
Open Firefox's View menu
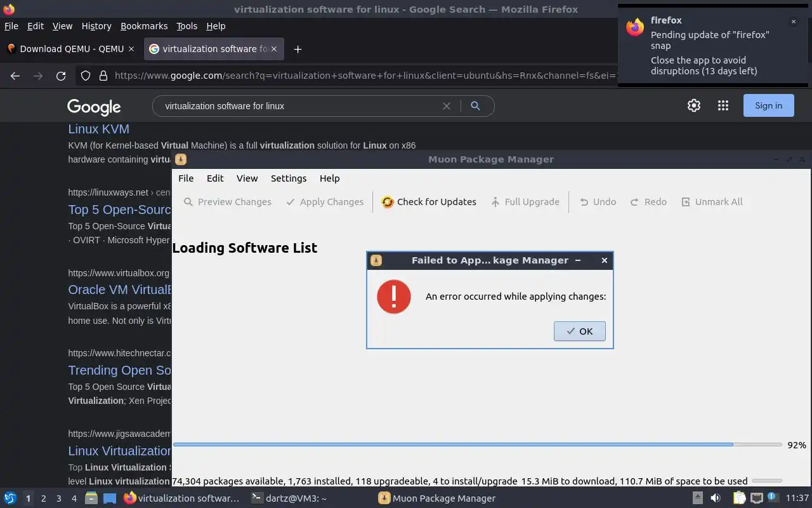[62, 26]
